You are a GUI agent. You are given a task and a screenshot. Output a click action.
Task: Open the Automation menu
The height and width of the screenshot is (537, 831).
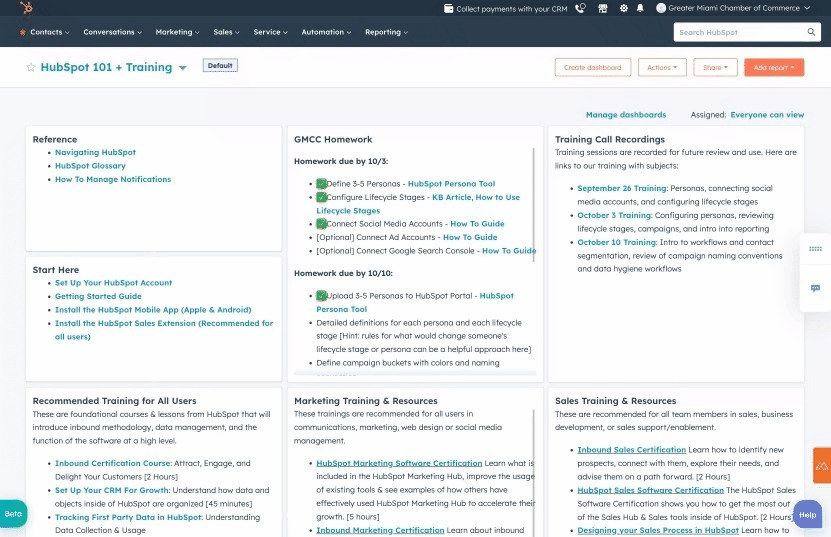point(326,32)
